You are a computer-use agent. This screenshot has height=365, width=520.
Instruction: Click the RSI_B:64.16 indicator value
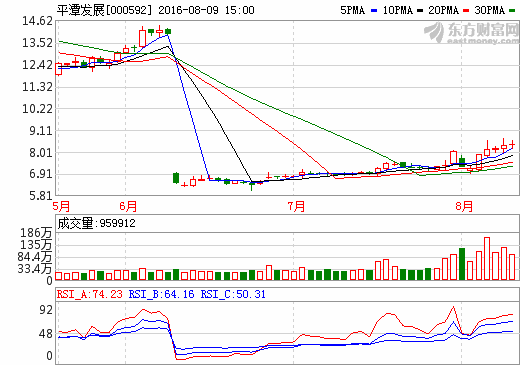pos(161,294)
